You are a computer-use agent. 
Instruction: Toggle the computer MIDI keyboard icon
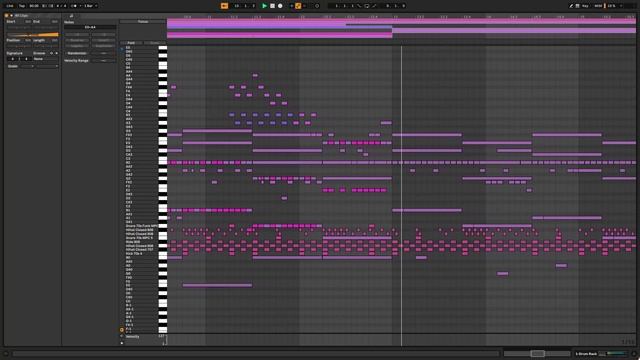578,6
